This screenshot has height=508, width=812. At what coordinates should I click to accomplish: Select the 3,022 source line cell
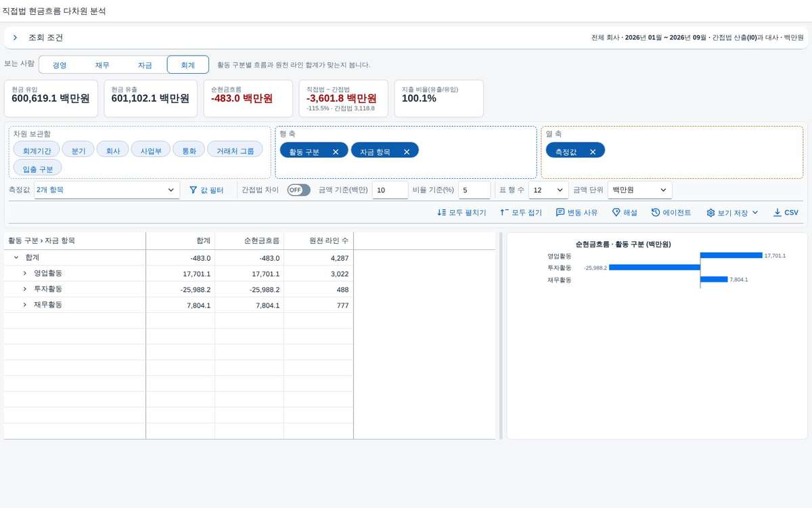click(319, 274)
